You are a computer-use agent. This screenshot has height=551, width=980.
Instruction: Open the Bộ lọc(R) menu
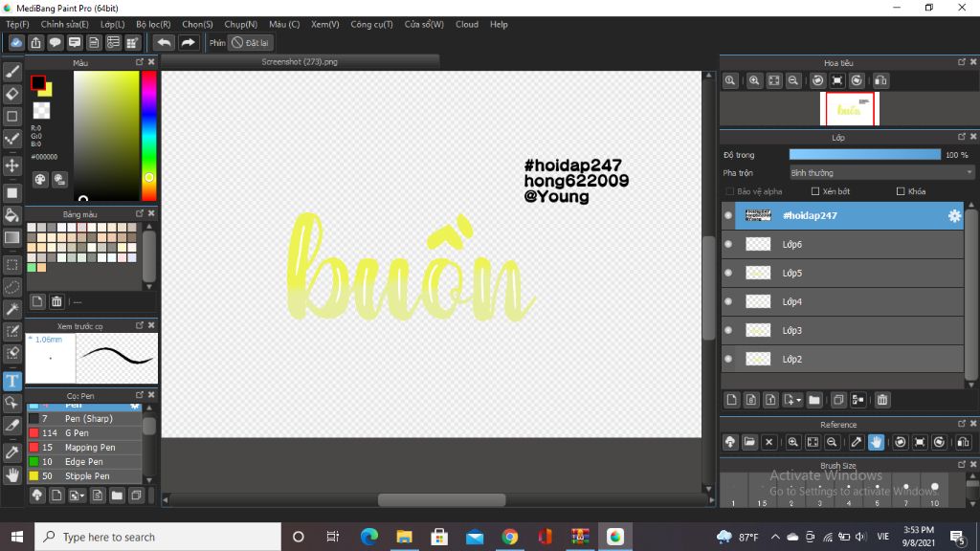(x=153, y=24)
